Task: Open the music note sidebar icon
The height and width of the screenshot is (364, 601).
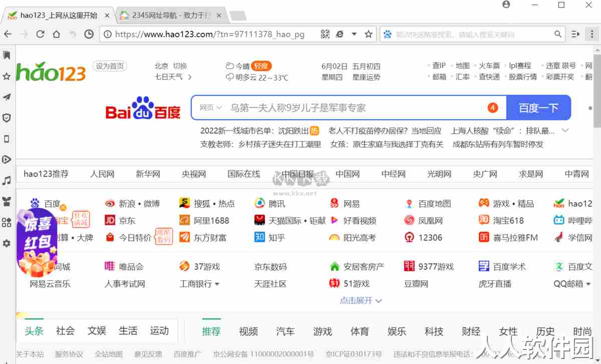Action: point(7,180)
